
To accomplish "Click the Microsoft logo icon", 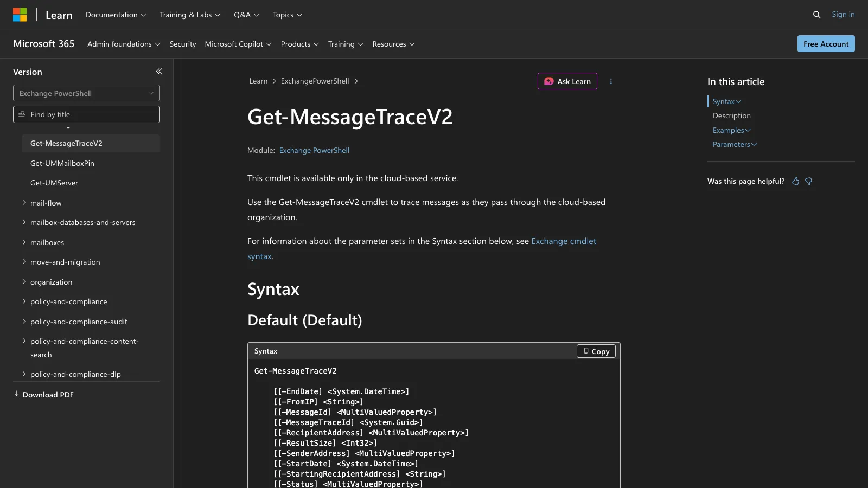I will (20, 15).
